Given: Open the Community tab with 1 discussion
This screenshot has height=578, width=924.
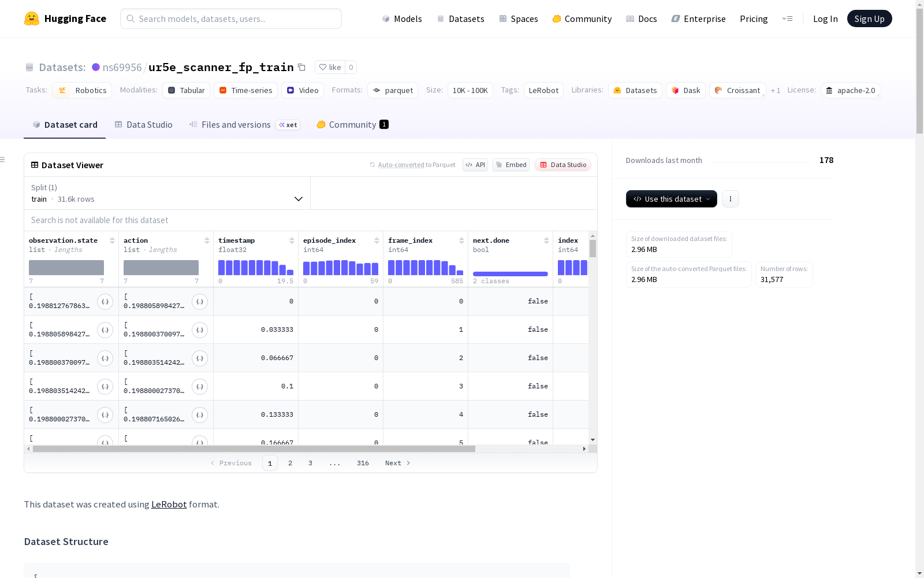Looking at the screenshot, I should (x=352, y=125).
